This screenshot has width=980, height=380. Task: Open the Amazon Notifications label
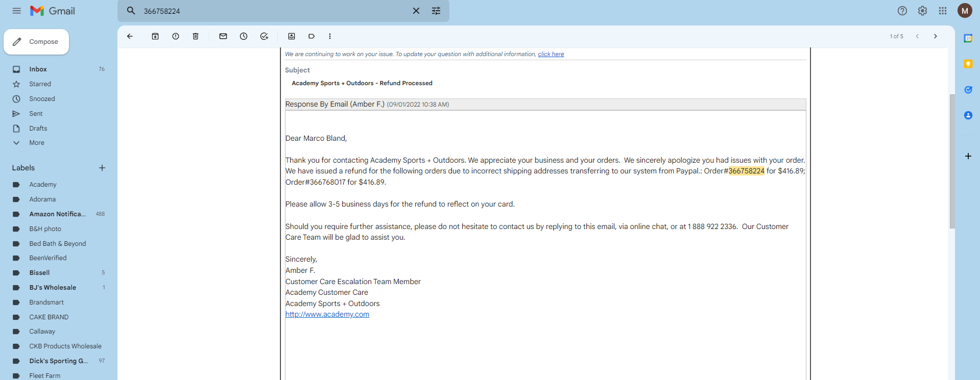pos(59,214)
